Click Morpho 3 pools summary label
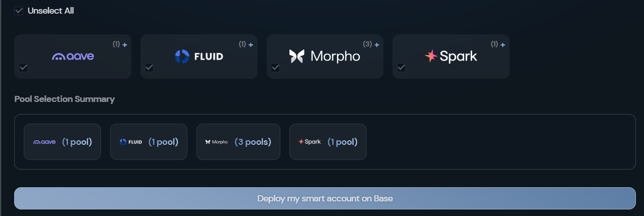 [x=253, y=142]
